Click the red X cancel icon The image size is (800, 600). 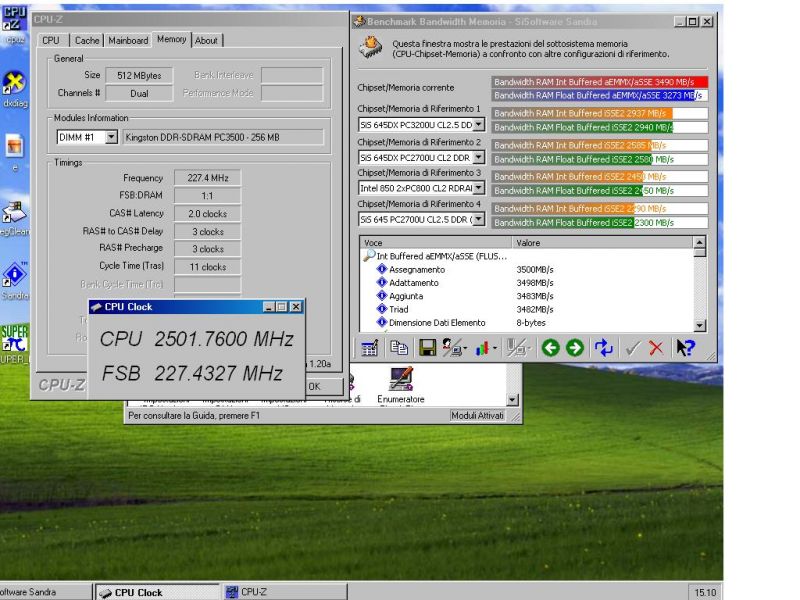point(656,348)
